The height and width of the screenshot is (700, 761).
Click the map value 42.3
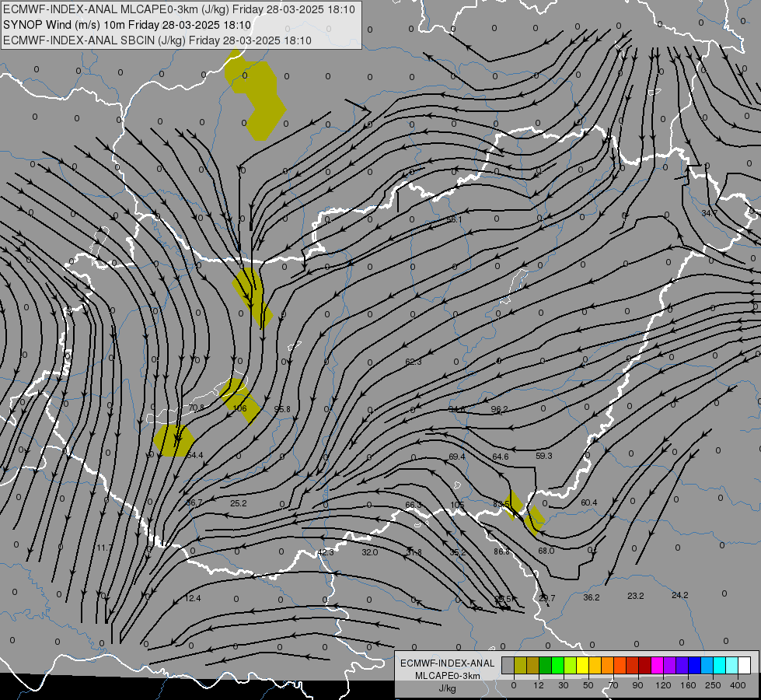(326, 552)
